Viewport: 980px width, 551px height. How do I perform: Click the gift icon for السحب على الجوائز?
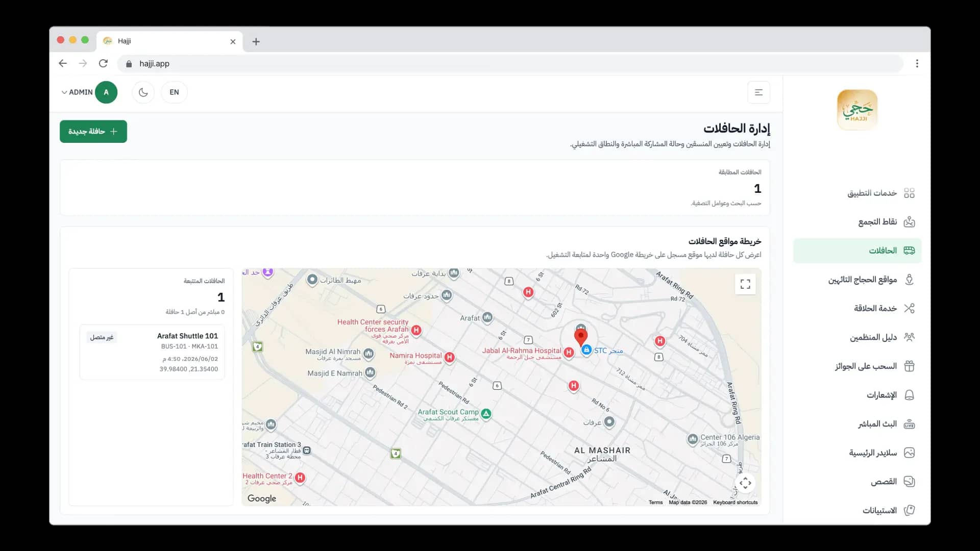point(909,366)
